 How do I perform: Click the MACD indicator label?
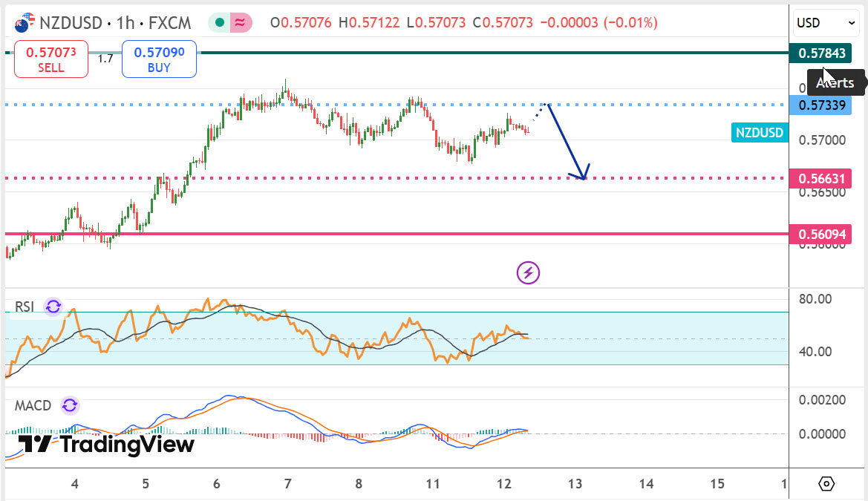coord(33,406)
